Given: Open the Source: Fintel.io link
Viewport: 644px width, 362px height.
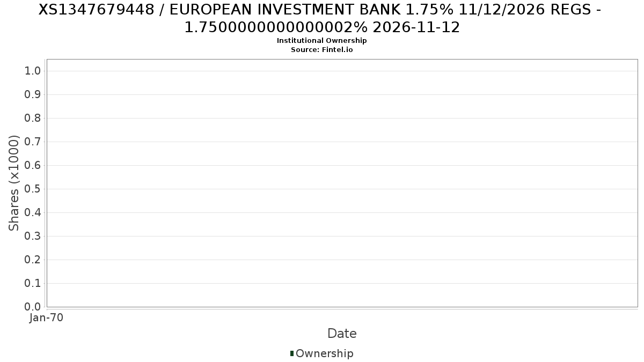Looking at the screenshot, I should [x=321, y=50].
